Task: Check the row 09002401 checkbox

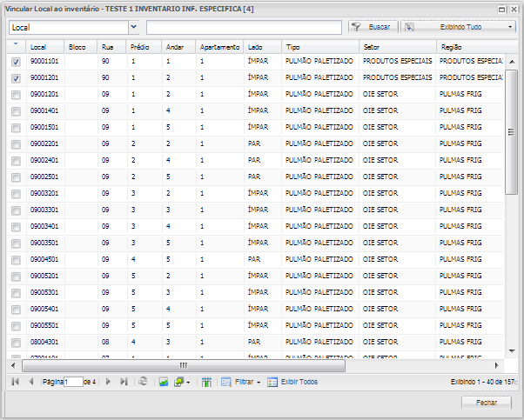Action: pos(16,161)
